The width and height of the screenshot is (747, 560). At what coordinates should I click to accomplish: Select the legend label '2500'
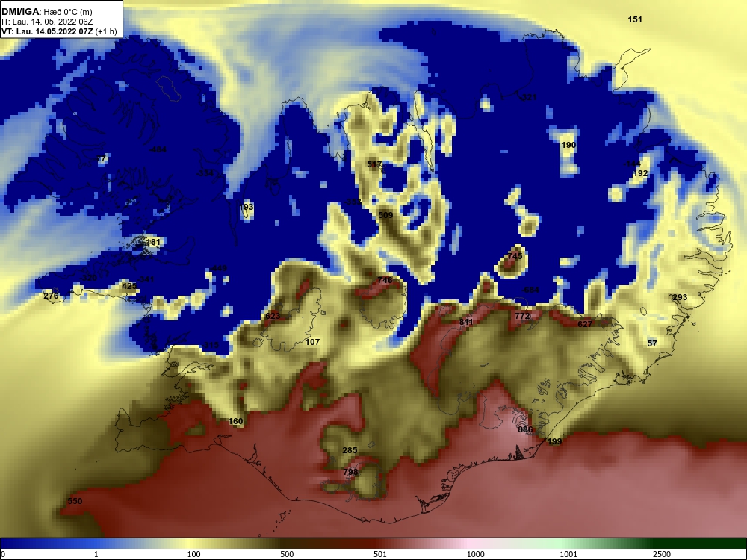click(662, 554)
